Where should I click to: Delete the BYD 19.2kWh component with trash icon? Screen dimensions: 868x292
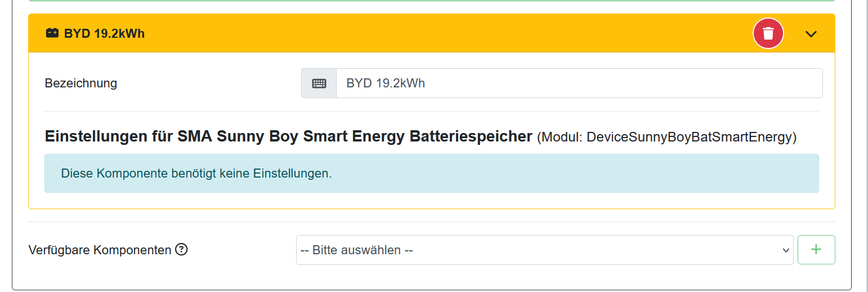click(768, 33)
